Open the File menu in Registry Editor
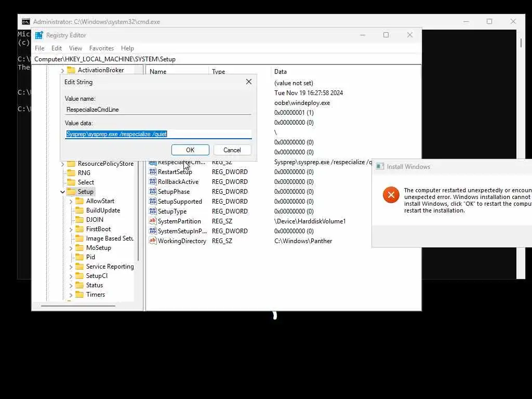 [x=39, y=48]
